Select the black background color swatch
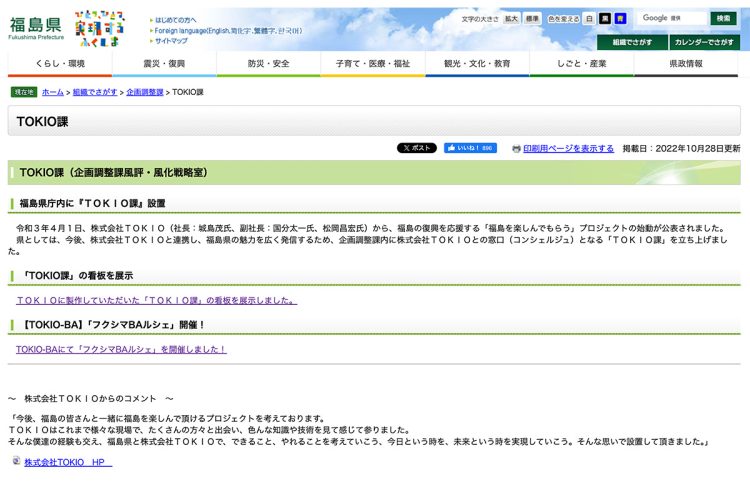 tap(605, 19)
